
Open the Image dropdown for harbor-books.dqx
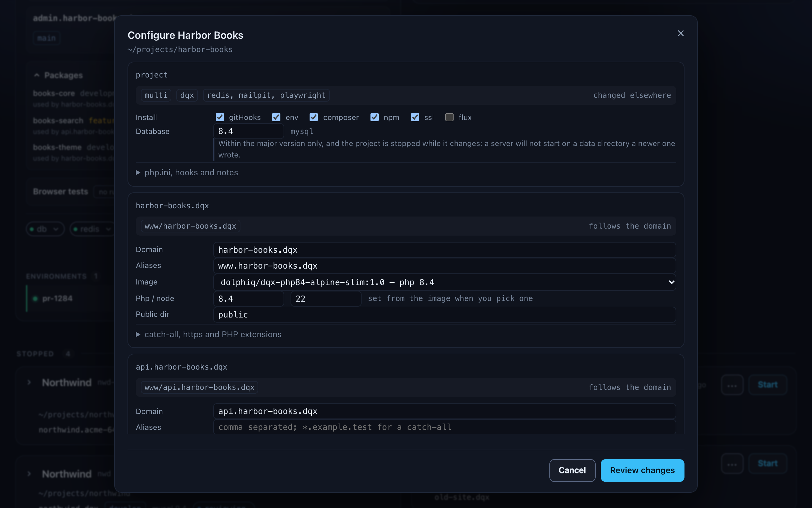pyautogui.click(x=445, y=282)
